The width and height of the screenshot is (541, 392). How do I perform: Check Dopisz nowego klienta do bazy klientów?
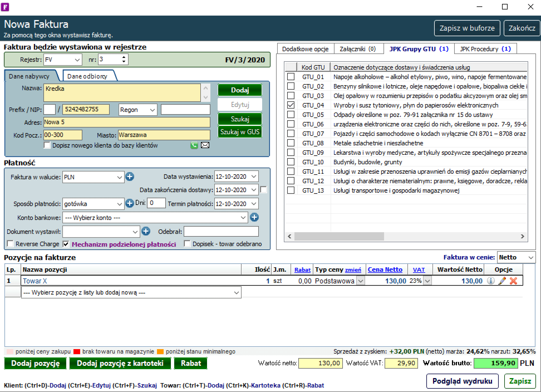pyautogui.click(x=47, y=145)
